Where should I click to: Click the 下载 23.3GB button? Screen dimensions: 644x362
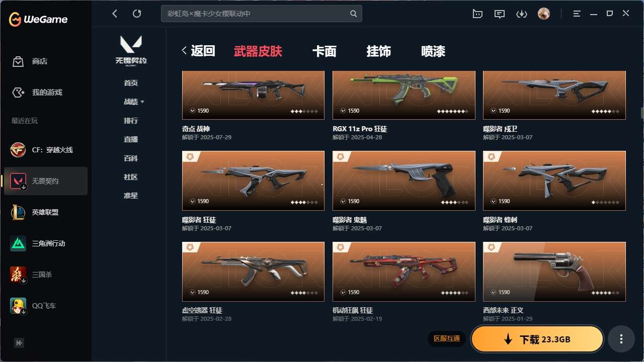(x=537, y=339)
